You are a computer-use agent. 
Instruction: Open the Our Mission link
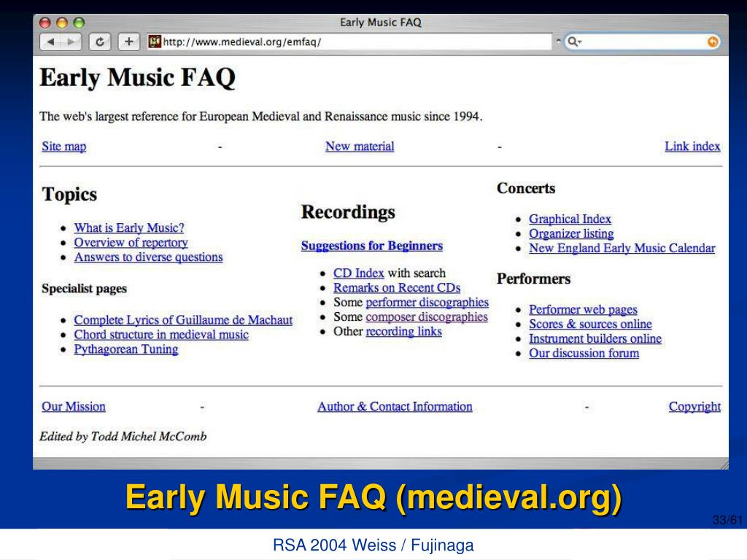coord(74,406)
